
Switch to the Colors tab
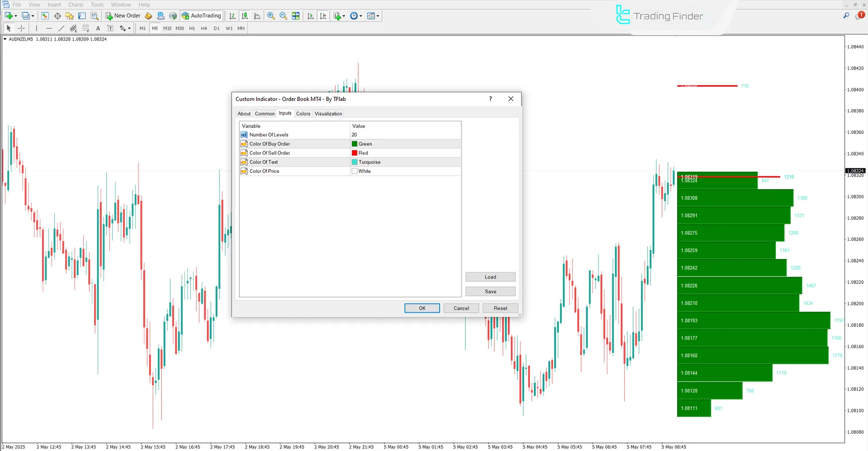303,114
